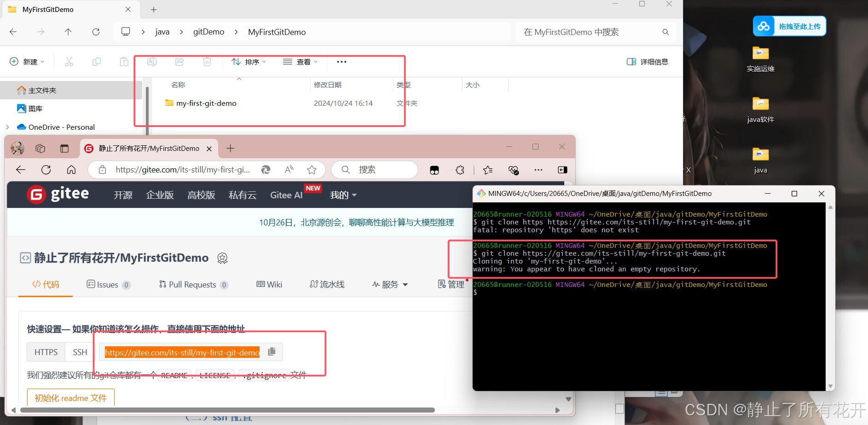This screenshot has height=425, width=868.
Task: Click the Paste icon in Explorer toolbar
Action: tap(124, 62)
